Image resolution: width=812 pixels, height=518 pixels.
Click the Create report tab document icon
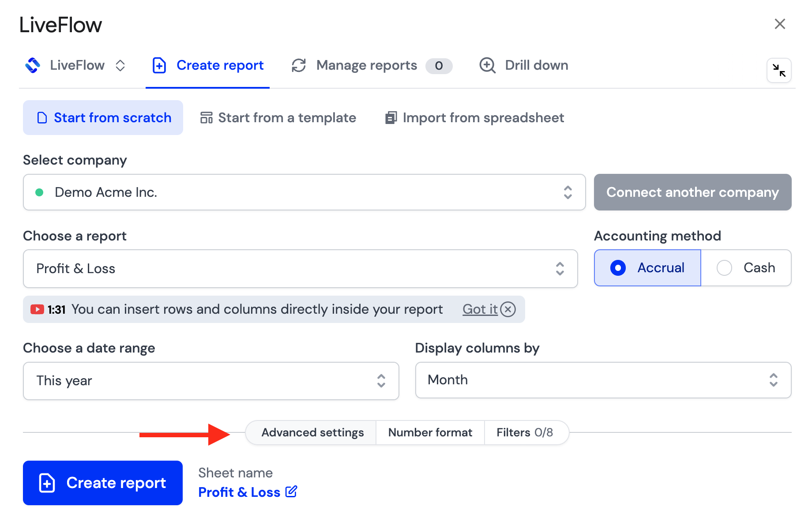click(159, 65)
